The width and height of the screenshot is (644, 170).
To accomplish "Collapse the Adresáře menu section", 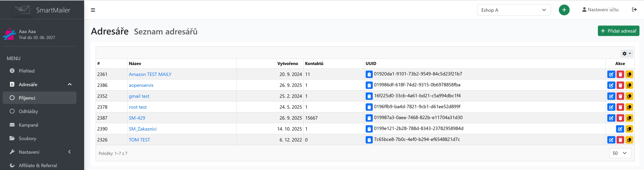I will click(x=69, y=84).
